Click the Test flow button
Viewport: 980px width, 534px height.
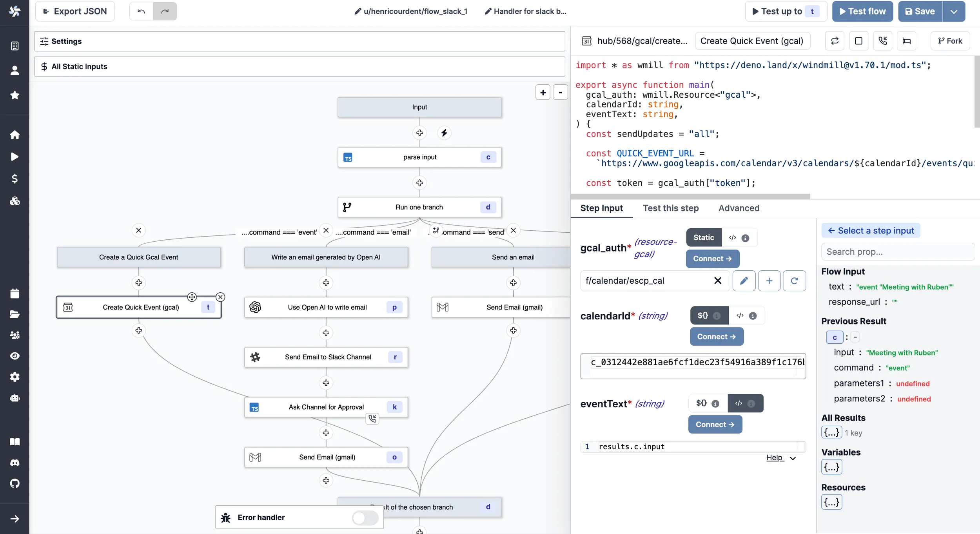pyautogui.click(x=862, y=11)
